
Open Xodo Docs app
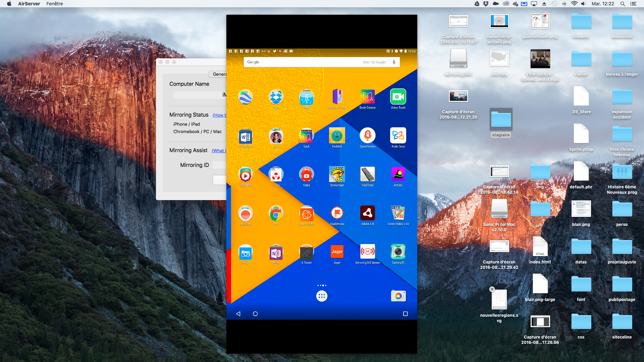tap(398, 136)
